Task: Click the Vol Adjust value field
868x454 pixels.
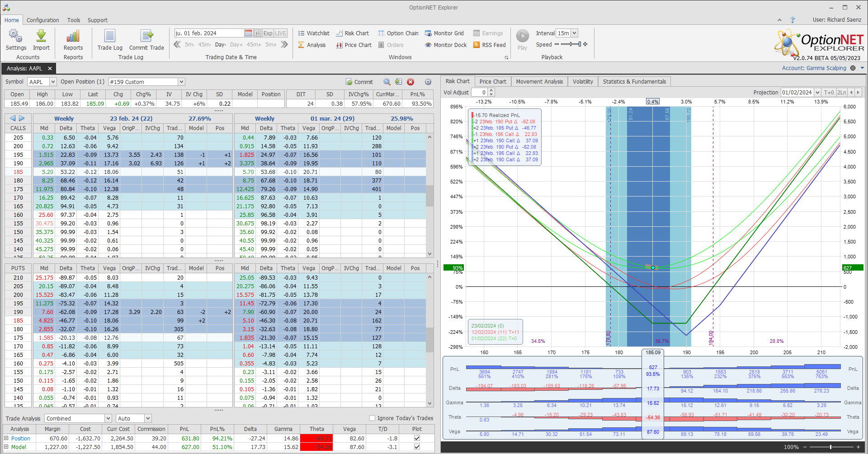Action: click(479, 92)
